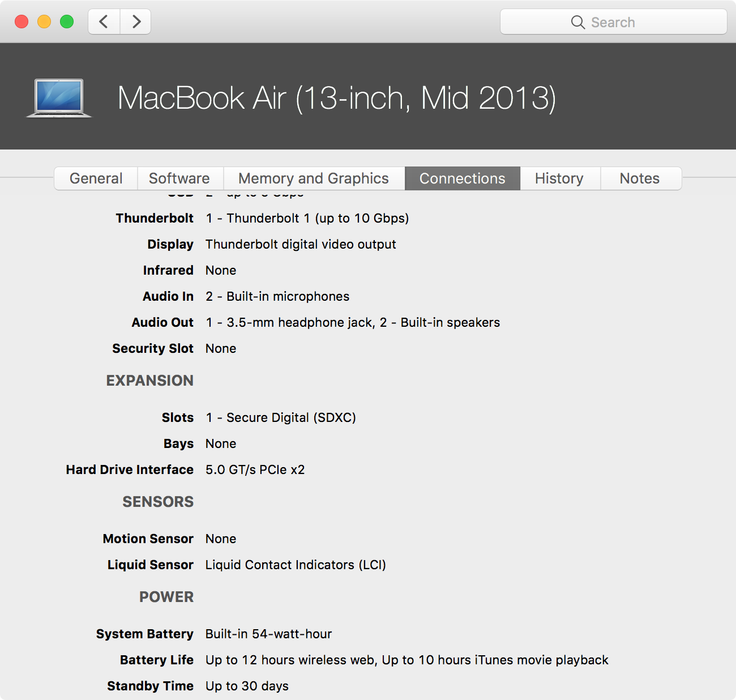
Task: Select '2 - Built-in microphones' value
Action: 277,296
